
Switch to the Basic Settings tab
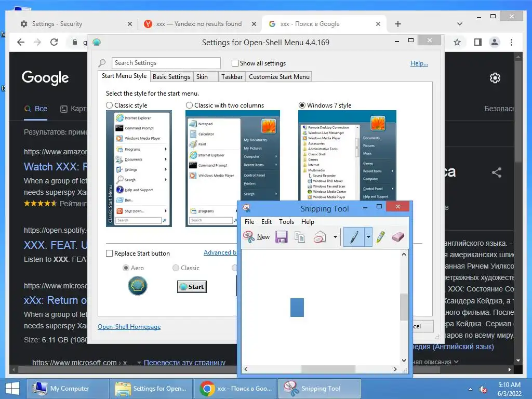point(171,77)
